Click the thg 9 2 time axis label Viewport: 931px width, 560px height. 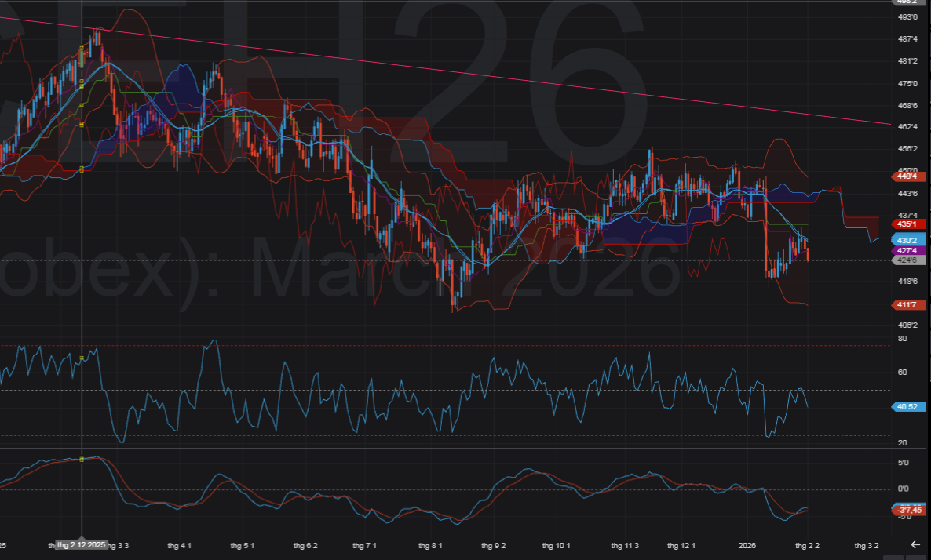[x=494, y=545]
